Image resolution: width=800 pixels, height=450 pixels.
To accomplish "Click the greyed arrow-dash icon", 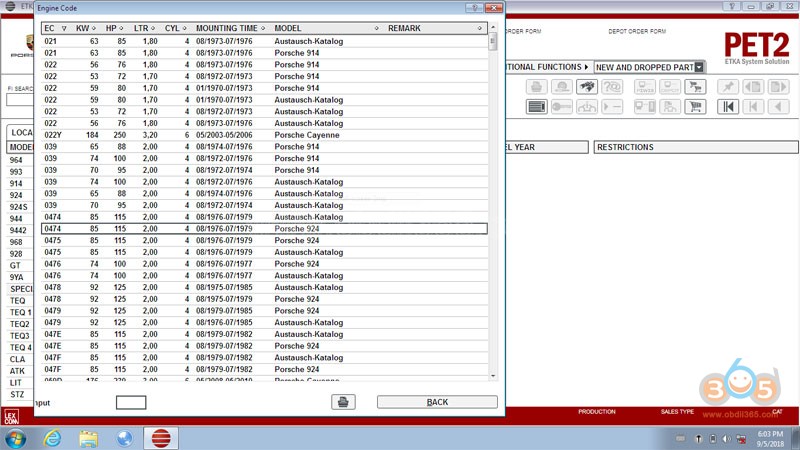I will (x=612, y=107).
